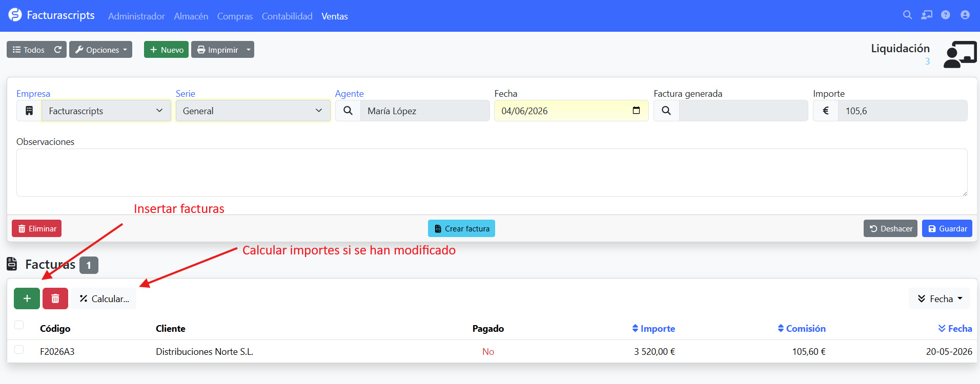Click invoice code F2026A3
The height and width of the screenshot is (384, 980).
57,352
